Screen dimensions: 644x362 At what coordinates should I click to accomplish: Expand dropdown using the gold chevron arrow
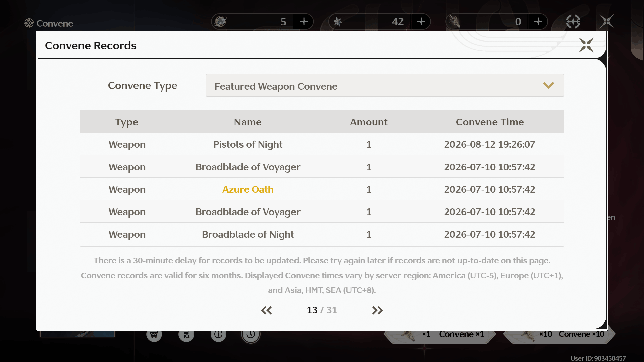click(x=548, y=85)
